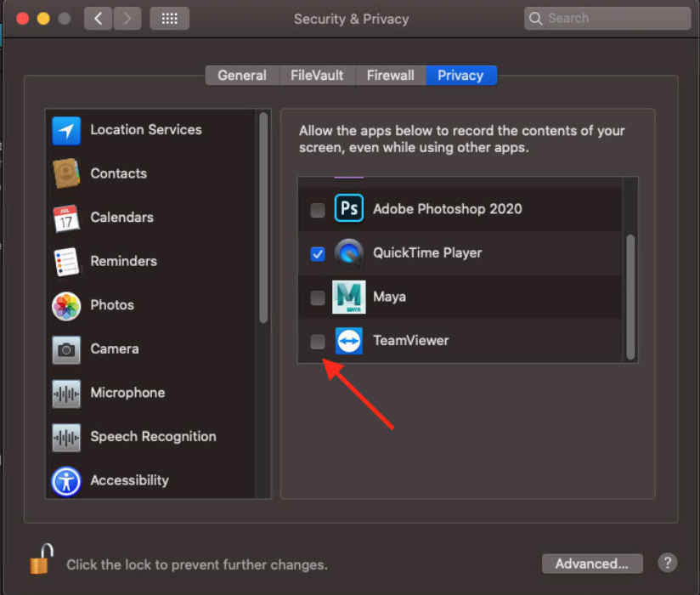Click the "Adobe Photoshop 2020" app name
The image size is (700, 595).
(x=448, y=209)
